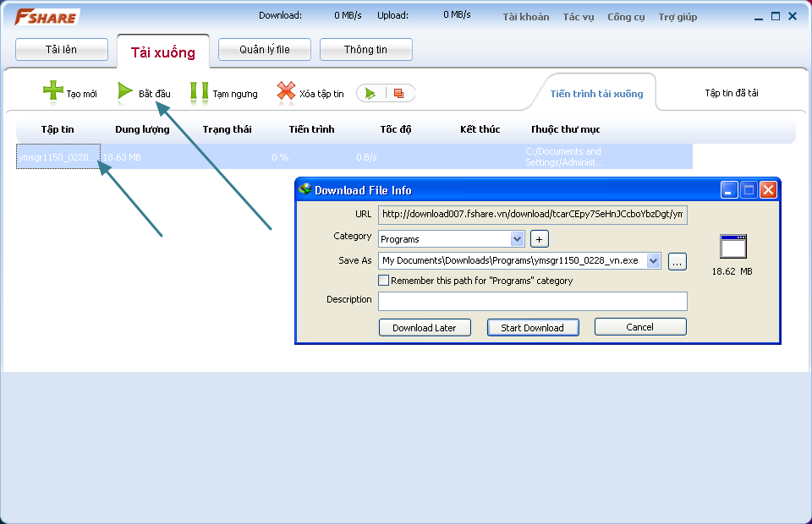The height and width of the screenshot is (524, 812).
Task: Open the Save As path dropdown
Action: point(651,260)
